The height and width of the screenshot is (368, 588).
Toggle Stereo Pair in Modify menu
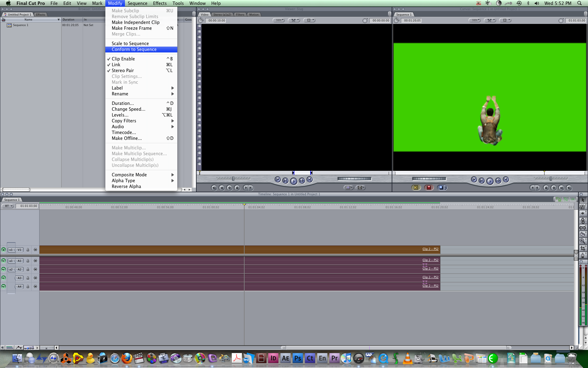click(123, 71)
